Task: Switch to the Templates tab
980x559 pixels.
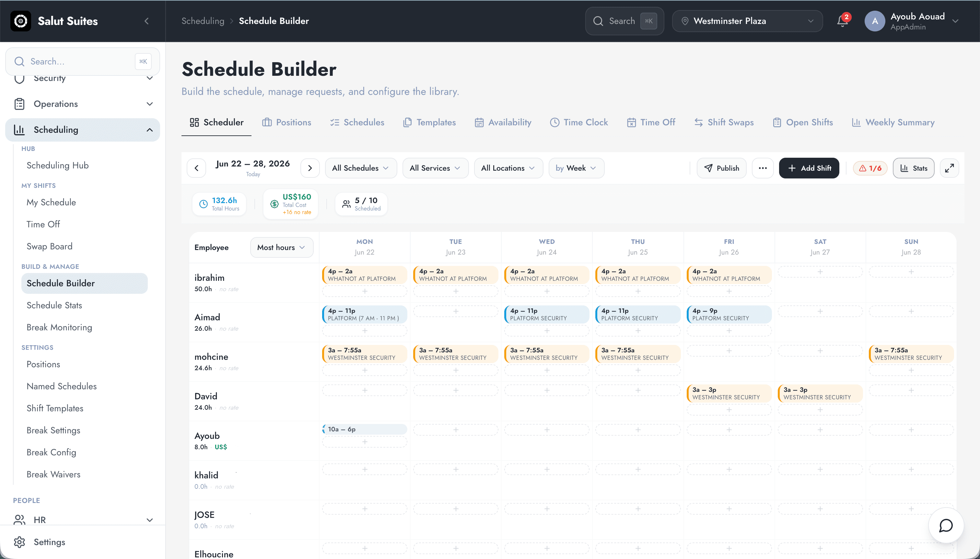Action: (429, 122)
